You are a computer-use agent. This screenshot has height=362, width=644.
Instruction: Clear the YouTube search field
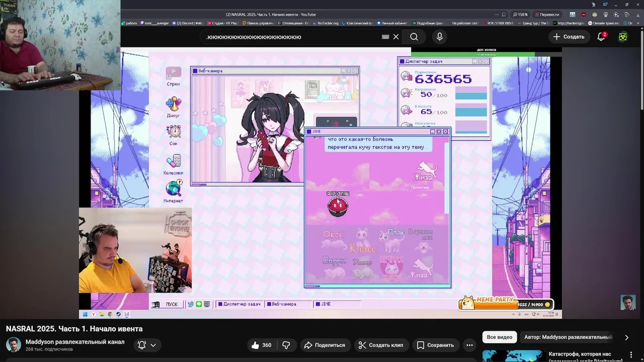tap(396, 37)
